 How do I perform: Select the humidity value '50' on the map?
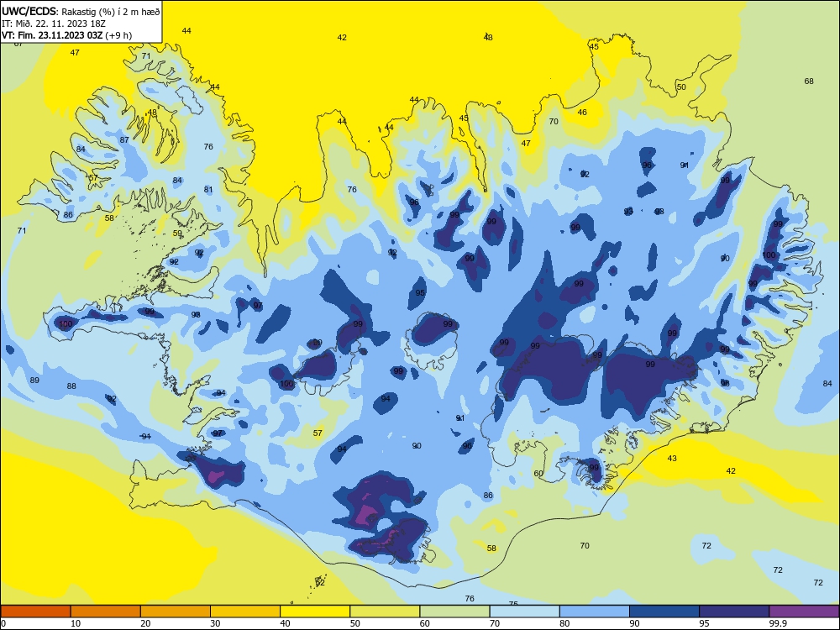point(681,87)
